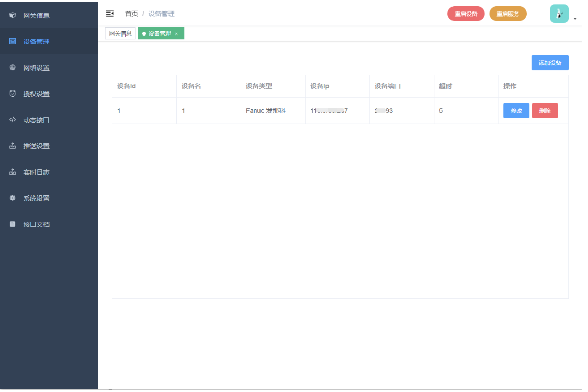
Task: Go to 首页 via breadcrumb link
Action: 131,14
